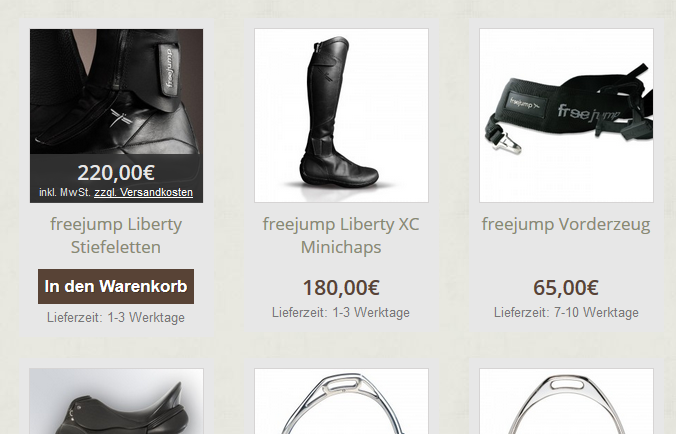Select Lieferzeit 7-10 Werktage text
Image resolution: width=676 pixels, height=434 pixels.
566,312
